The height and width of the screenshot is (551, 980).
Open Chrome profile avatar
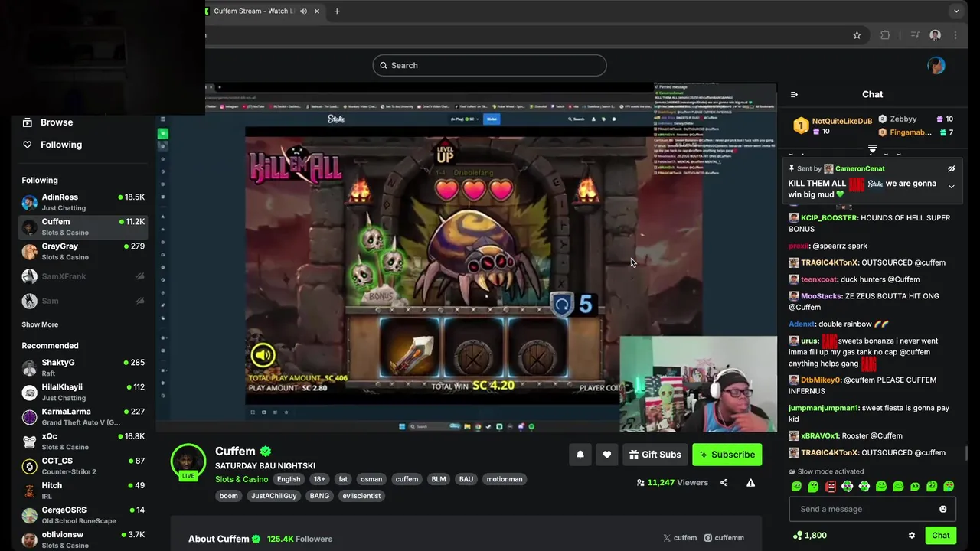coord(935,35)
